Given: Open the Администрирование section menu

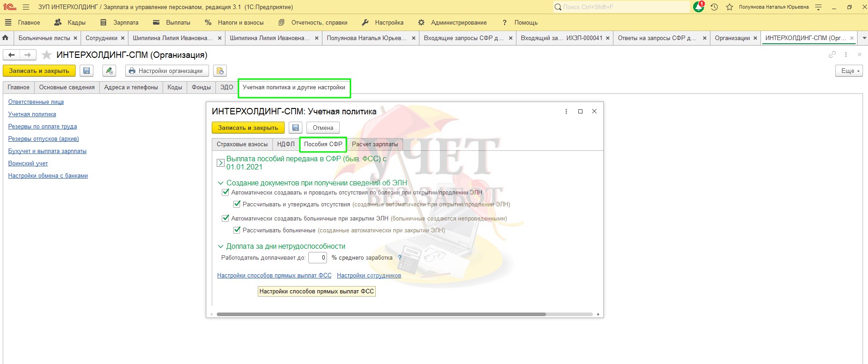Looking at the screenshot, I should pyautogui.click(x=452, y=22).
